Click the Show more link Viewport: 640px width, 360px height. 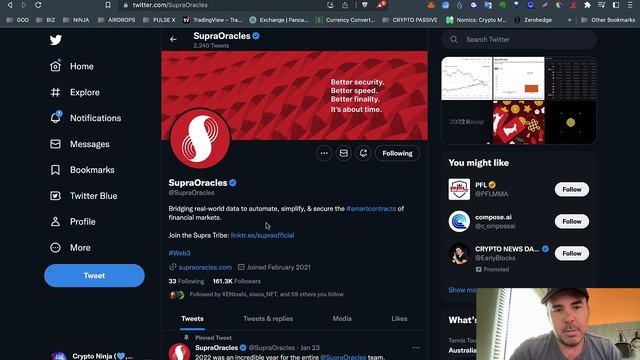tap(462, 290)
